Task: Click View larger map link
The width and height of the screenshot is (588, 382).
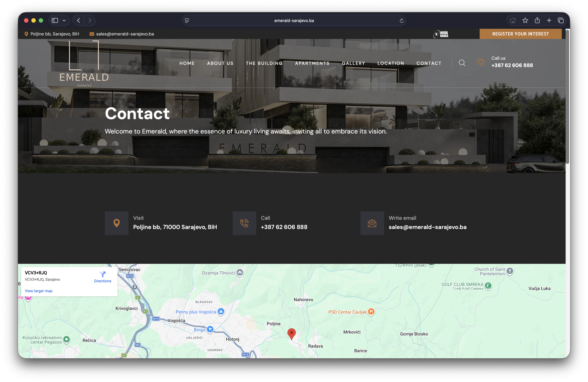Action: 39,291
